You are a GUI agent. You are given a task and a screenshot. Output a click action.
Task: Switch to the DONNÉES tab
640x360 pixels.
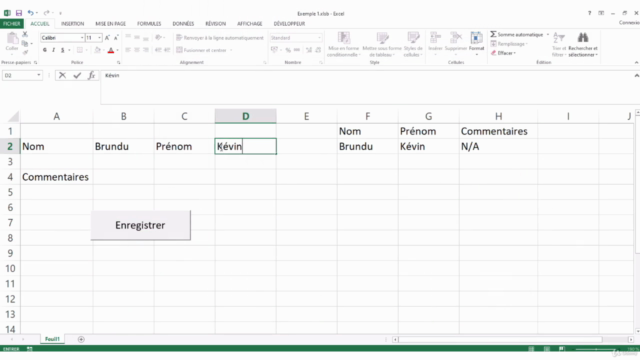pos(183,24)
